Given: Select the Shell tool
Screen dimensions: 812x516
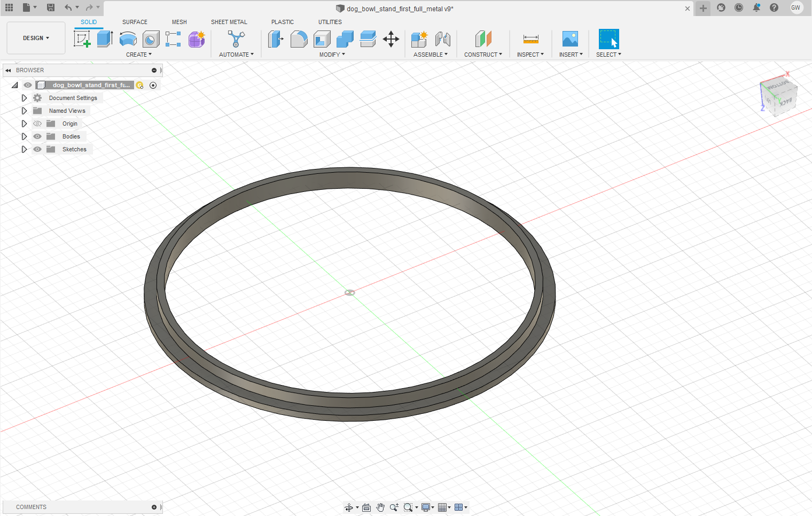Looking at the screenshot, I should point(322,39).
